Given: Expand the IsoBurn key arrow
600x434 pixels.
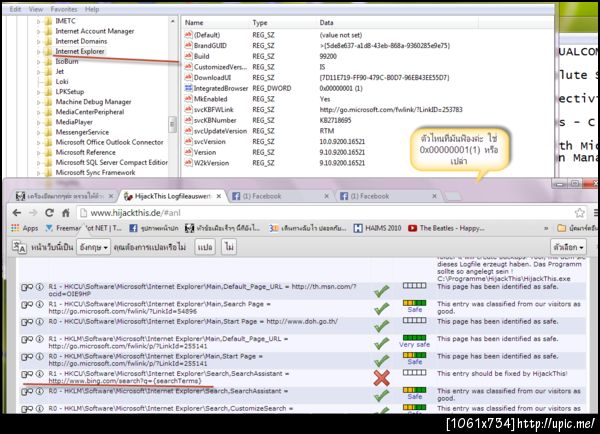Looking at the screenshot, I should (39, 62).
